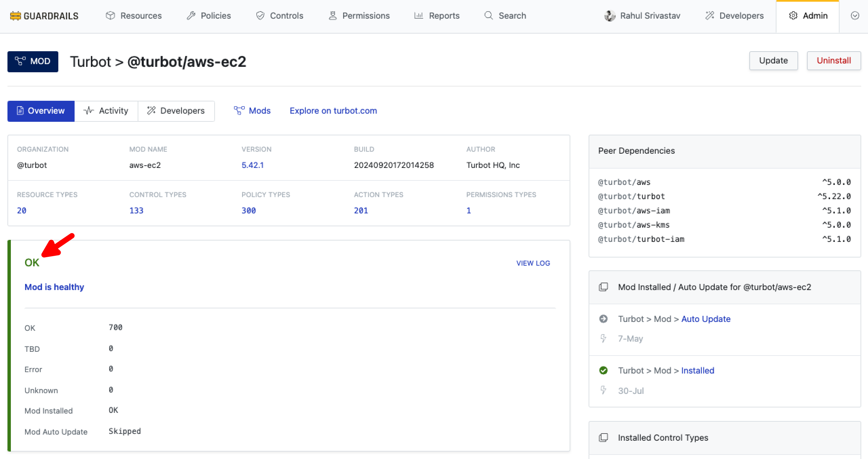Click the arrow icon beside Auto Update control
Screen dimensions: 868x459
(x=603, y=319)
